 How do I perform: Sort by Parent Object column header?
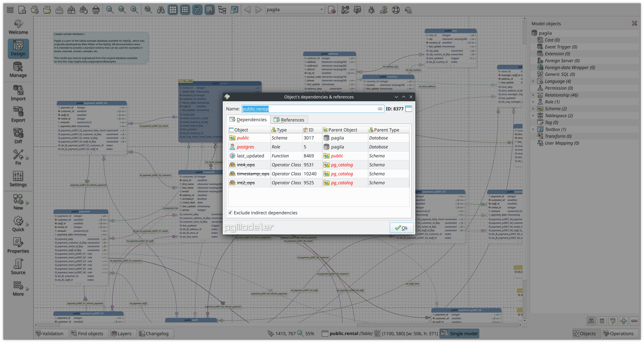(345, 130)
